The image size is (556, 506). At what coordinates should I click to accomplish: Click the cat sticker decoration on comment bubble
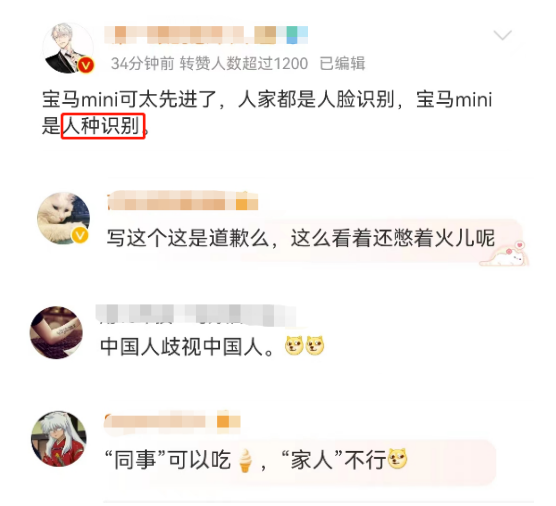click(505, 254)
